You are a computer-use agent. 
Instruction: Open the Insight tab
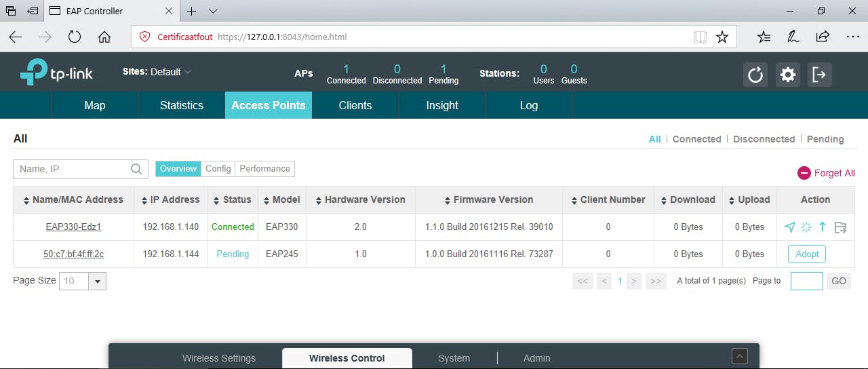click(x=442, y=105)
